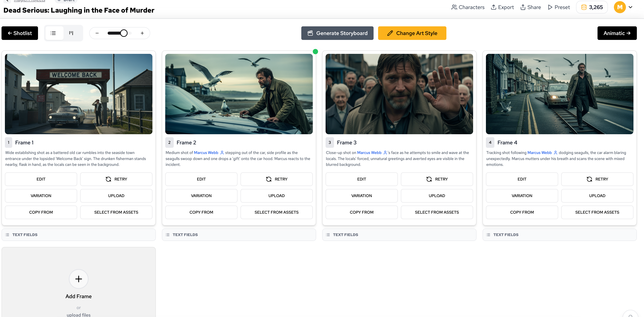Expand Text Fields under Frame 3
The image size is (644, 317).
345,235
